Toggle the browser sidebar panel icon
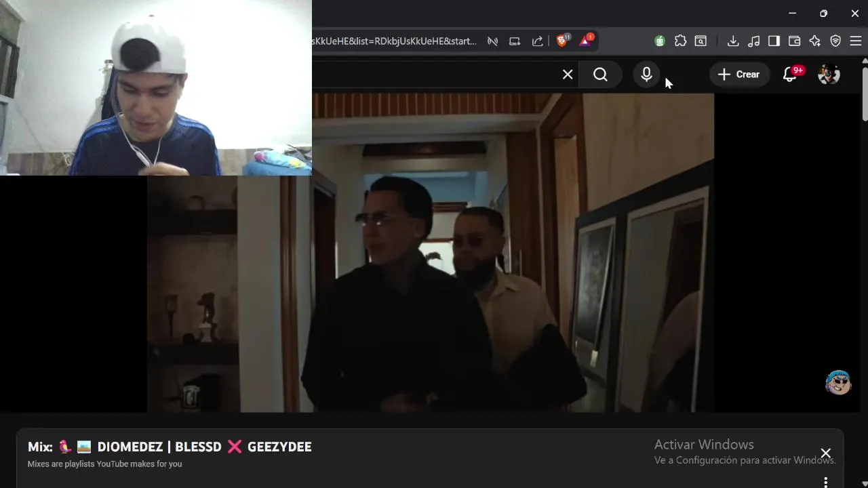 [x=774, y=41]
